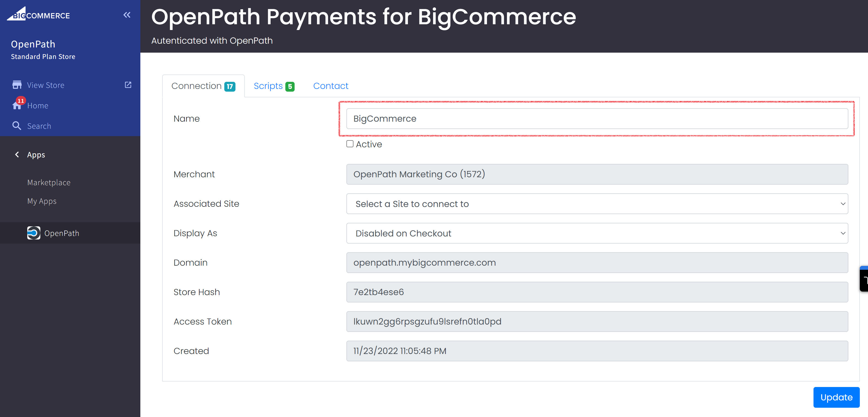
Task: Click the 'Associated Site' label
Action: (206, 204)
